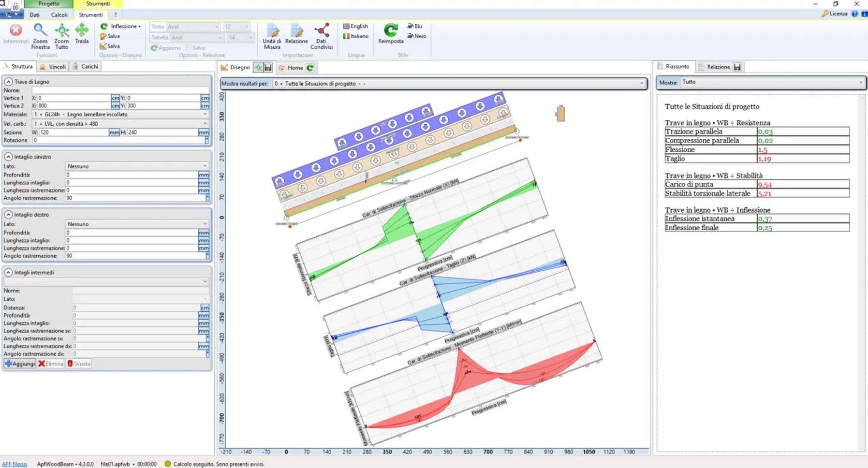Image resolution: width=868 pixels, height=468 pixels.
Task: Open Dati Condivisi shared data
Action: (x=322, y=31)
